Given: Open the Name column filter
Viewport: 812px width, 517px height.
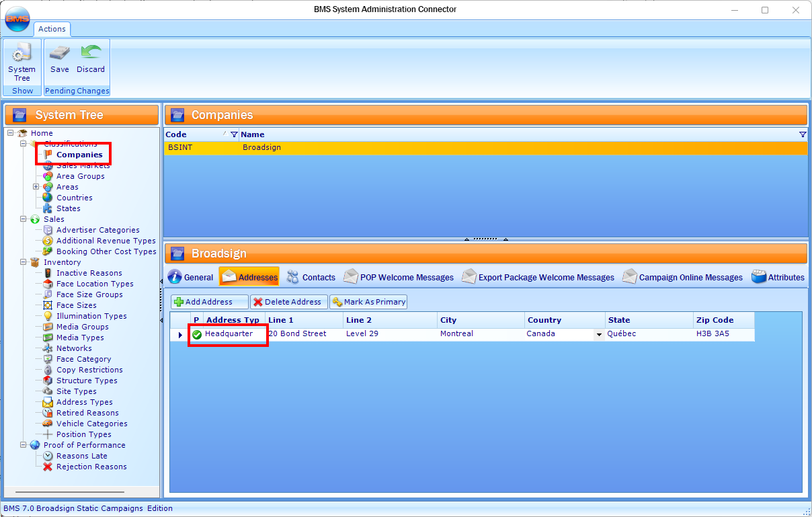Looking at the screenshot, I should [x=803, y=134].
